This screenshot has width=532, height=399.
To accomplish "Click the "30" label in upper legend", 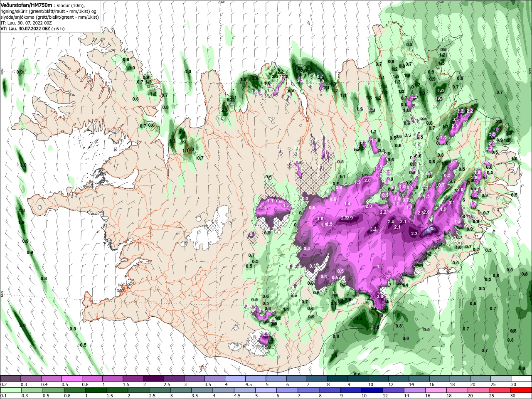I will 514,384.
